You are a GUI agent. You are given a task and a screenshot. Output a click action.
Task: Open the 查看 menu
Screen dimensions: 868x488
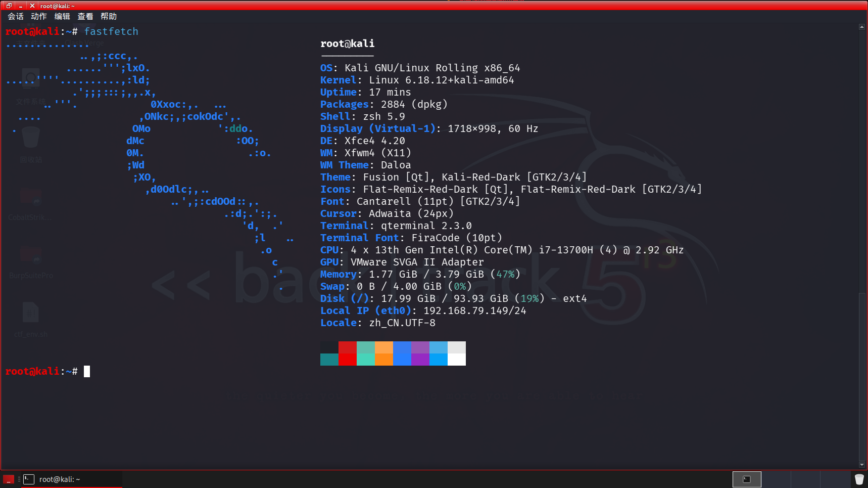(x=85, y=16)
